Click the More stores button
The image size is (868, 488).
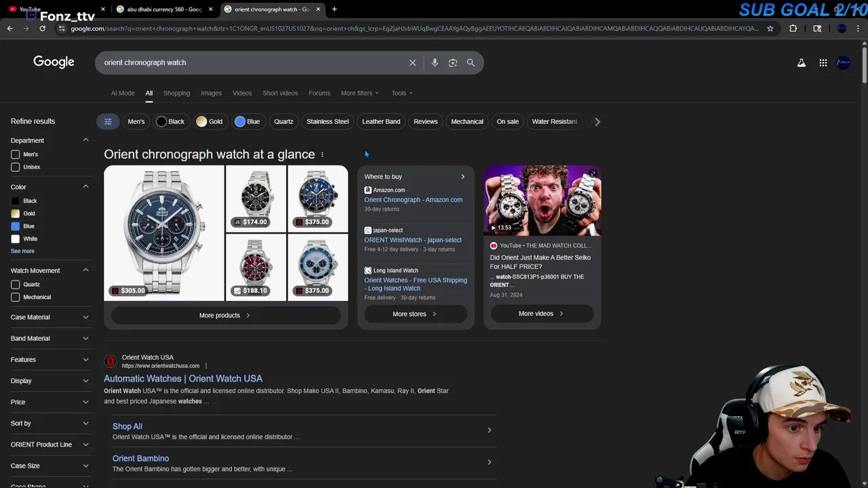click(415, 314)
